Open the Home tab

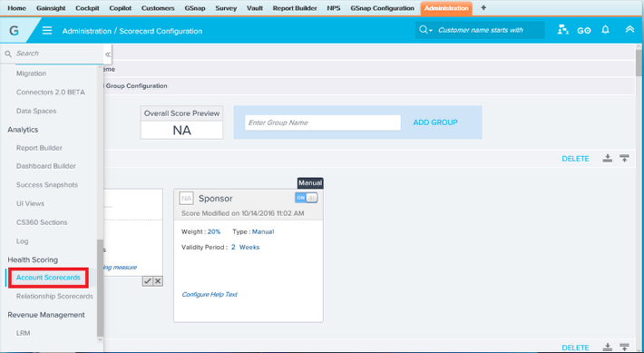17,8
